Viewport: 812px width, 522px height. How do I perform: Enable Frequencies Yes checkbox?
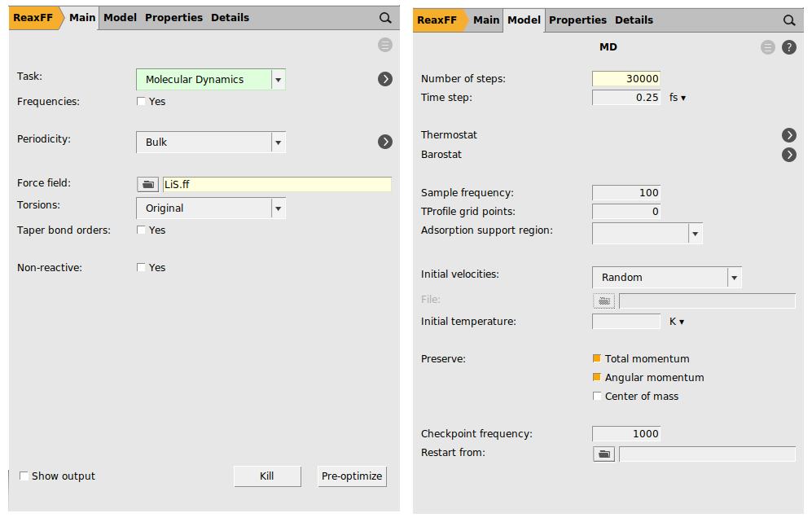pos(141,102)
